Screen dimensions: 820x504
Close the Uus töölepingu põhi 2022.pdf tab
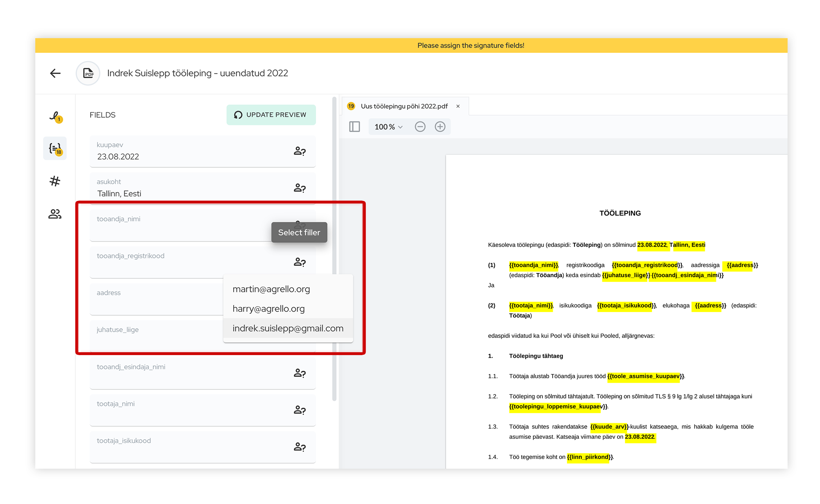pos(458,106)
